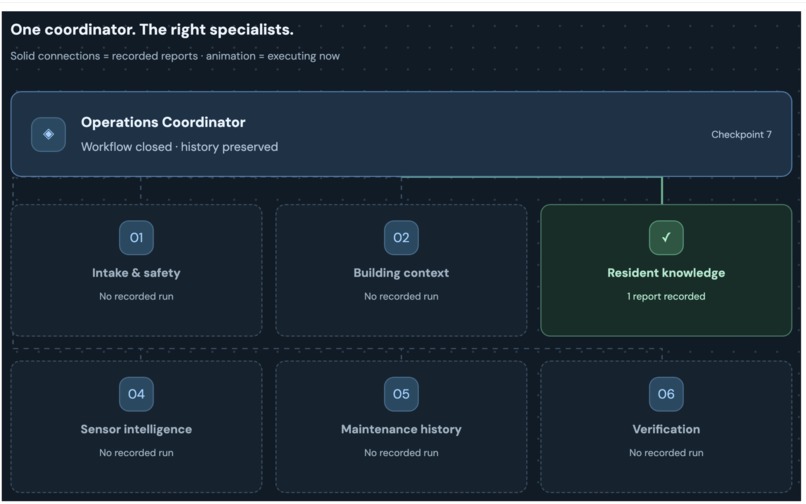Click "No recorded run" under Verification
Screen dimensions: 806x504
666,453
